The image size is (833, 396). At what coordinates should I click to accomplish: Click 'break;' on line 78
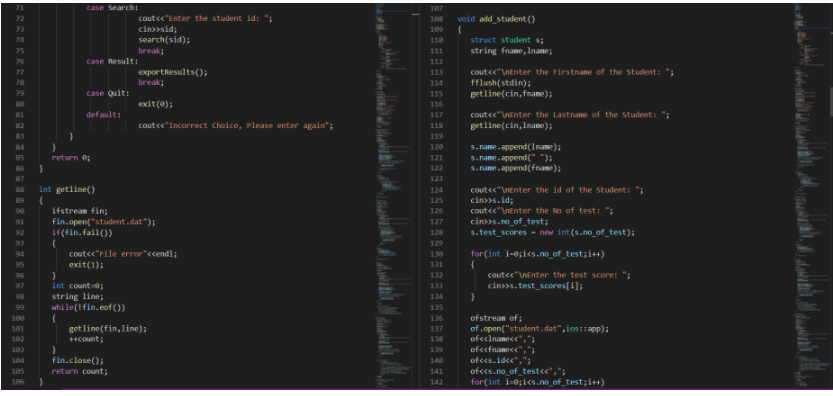pyautogui.click(x=151, y=83)
